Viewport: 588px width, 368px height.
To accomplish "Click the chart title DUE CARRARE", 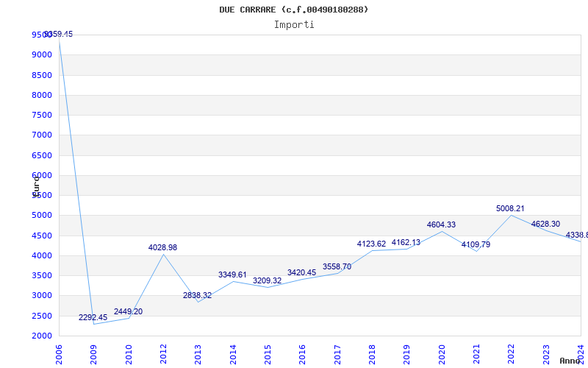I will click(x=294, y=10).
